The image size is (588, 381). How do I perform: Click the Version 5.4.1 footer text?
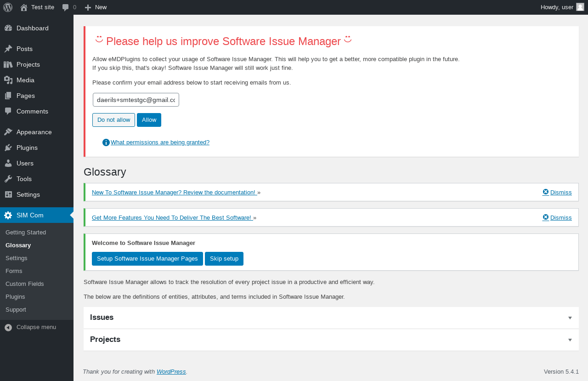(561, 372)
